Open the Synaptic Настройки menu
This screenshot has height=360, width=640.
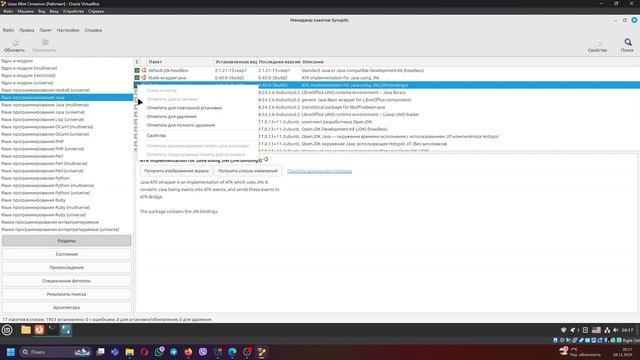[x=68, y=30]
